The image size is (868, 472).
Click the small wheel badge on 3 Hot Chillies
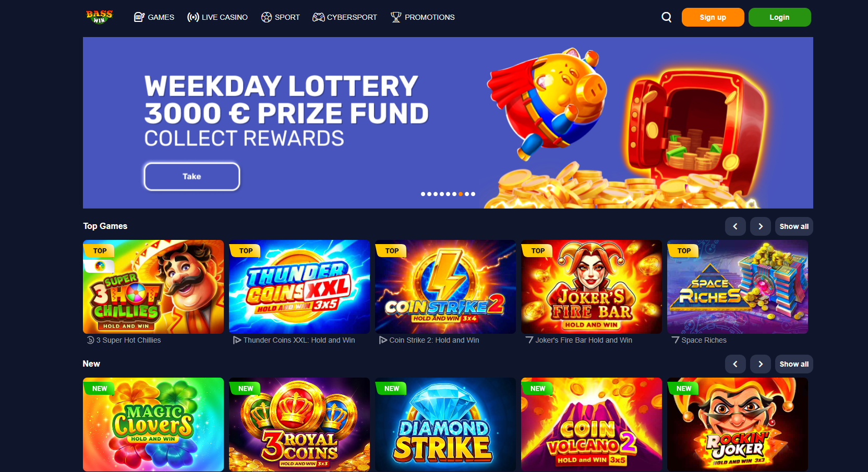click(x=99, y=266)
